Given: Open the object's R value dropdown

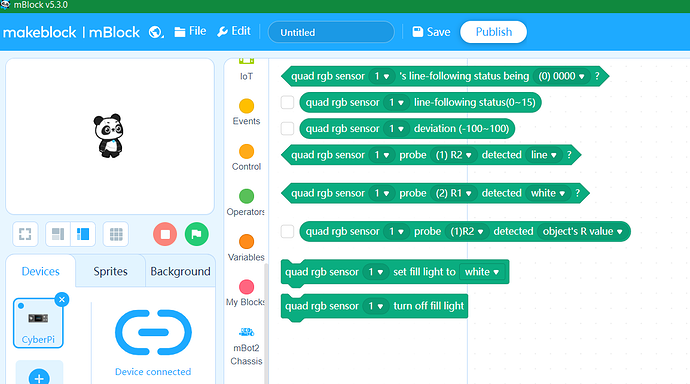Looking at the screenshot, I should [582, 231].
